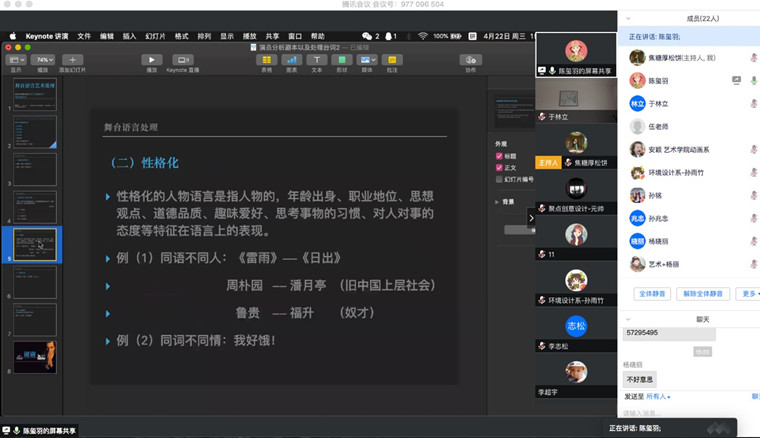Insert a chart using the 图表 icon

(292, 60)
